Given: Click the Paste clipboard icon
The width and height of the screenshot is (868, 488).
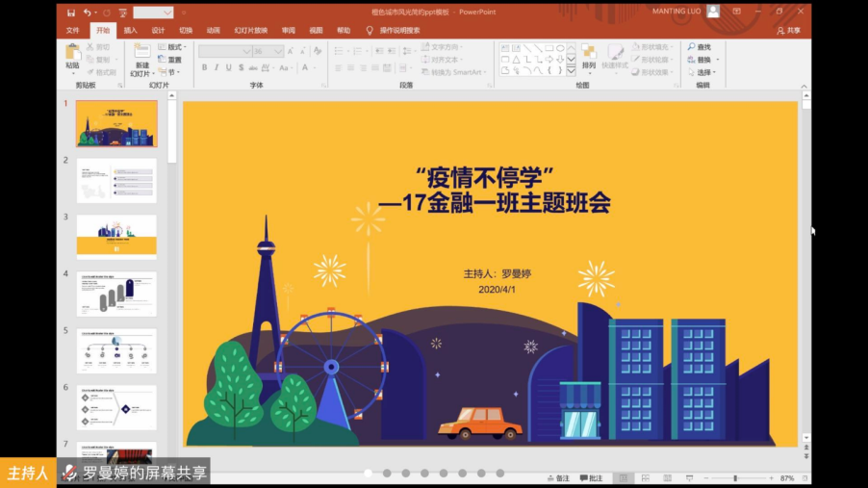Looking at the screenshot, I should click(x=72, y=53).
